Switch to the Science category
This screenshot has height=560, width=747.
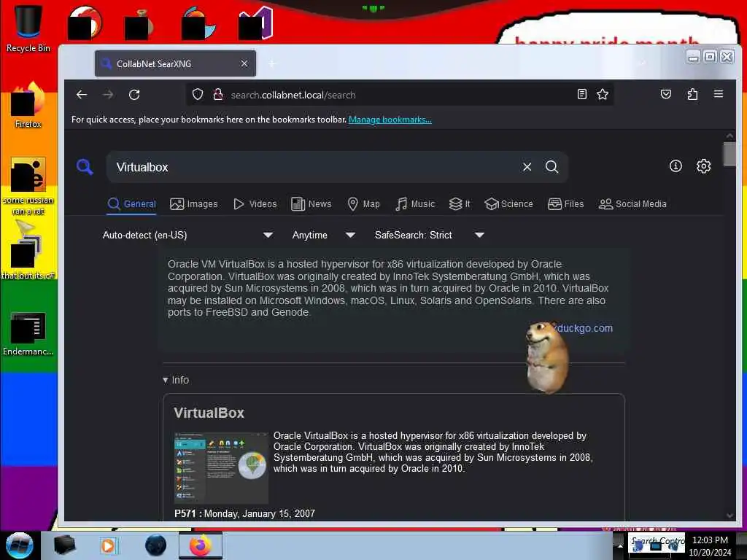tap(508, 204)
